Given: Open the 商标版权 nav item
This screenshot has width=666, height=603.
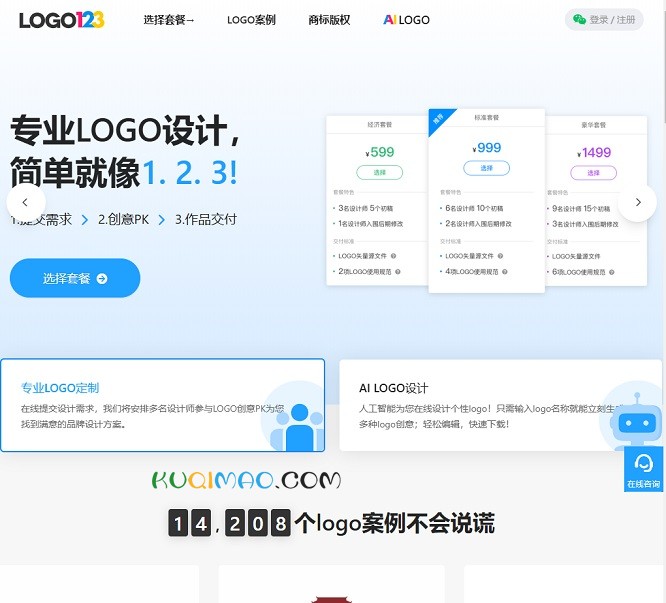Looking at the screenshot, I should click(x=329, y=20).
